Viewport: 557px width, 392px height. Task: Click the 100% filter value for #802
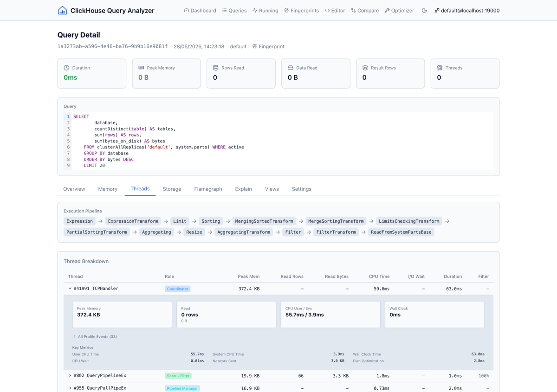click(x=484, y=376)
